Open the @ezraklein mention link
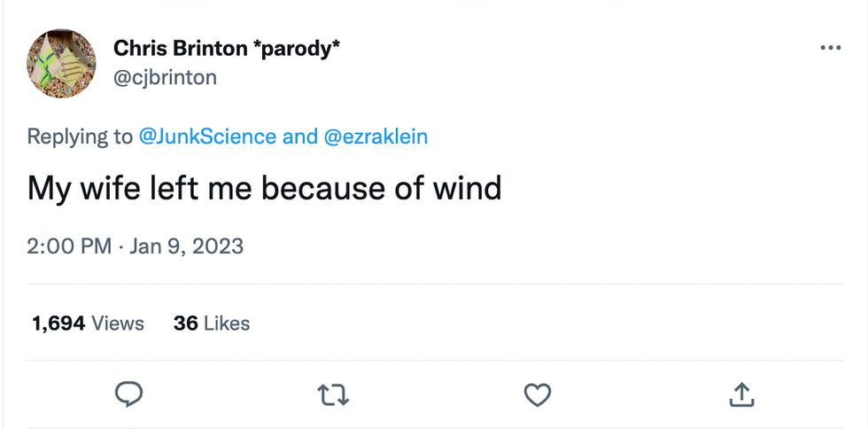Screen dimensions: 868x429 click(377, 136)
